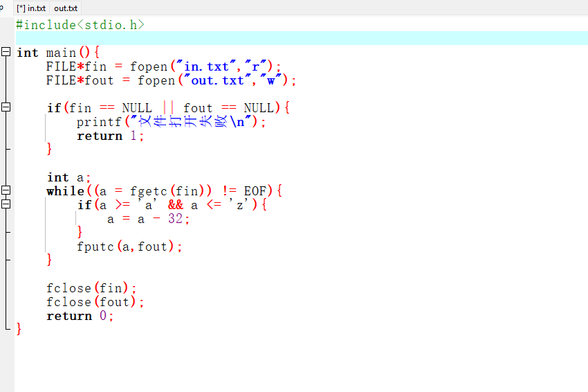Click the FILE*fout declaration

(x=171, y=80)
